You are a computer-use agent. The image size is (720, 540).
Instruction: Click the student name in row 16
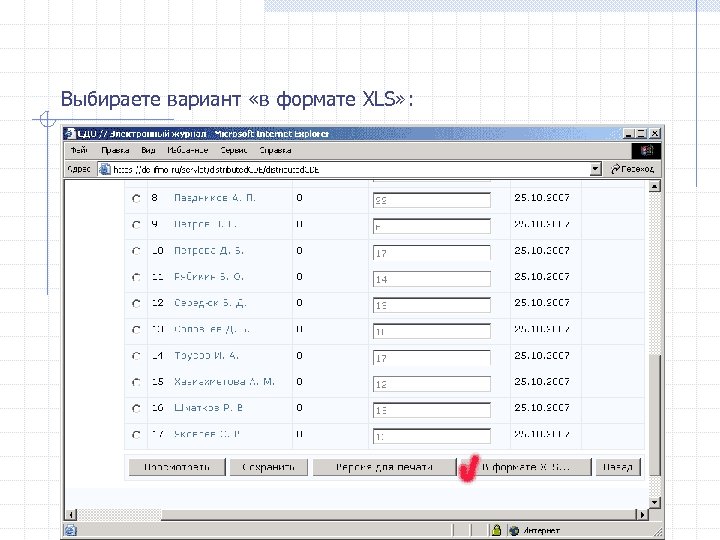click(208, 408)
